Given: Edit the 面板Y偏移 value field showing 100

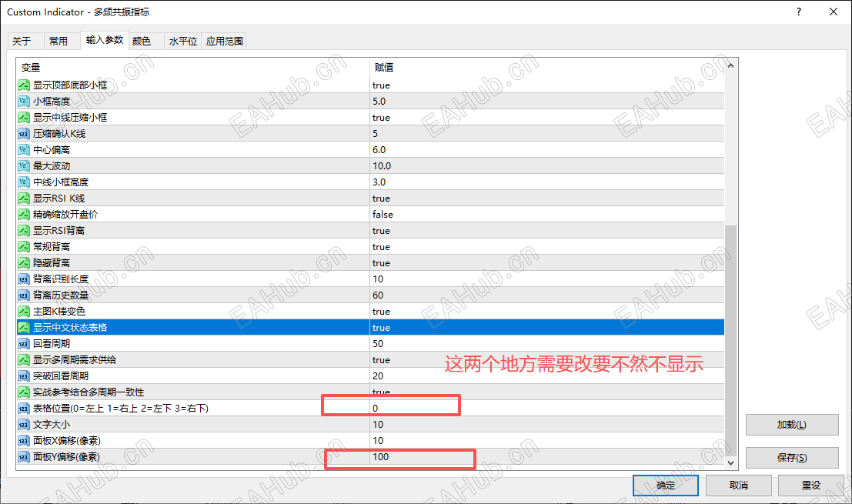Looking at the screenshot, I should tap(547, 457).
